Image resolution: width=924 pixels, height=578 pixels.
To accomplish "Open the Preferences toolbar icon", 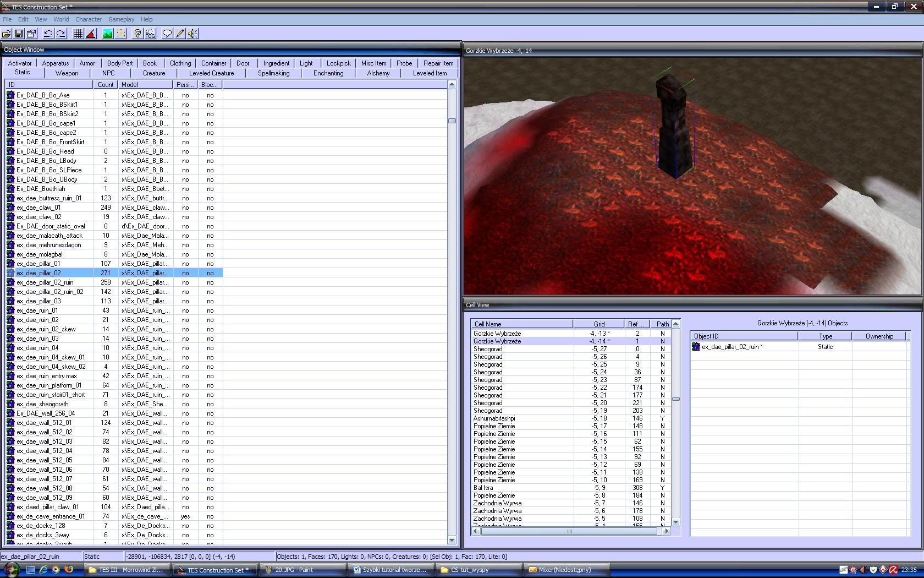I will [x=31, y=34].
